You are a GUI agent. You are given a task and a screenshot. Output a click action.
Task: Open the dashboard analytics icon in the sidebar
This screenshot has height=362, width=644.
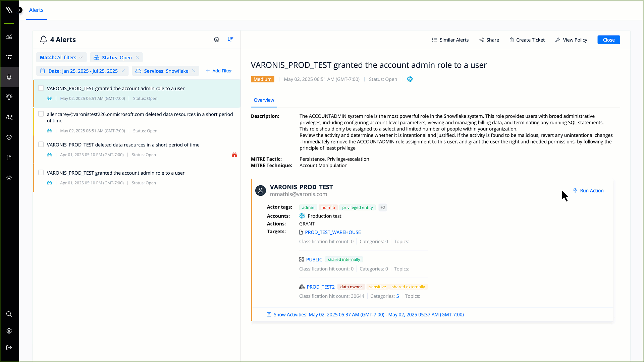pyautogui.click(x=9, y=37)
